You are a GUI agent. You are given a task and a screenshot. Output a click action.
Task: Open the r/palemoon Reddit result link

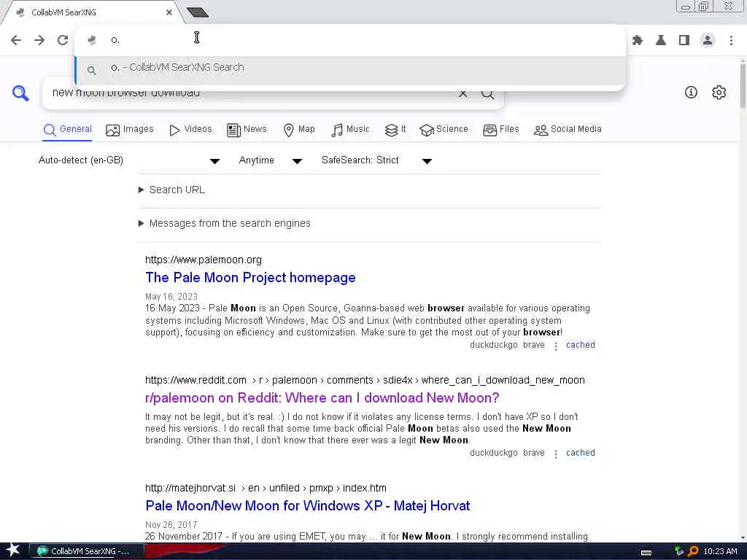coord(322,397)
